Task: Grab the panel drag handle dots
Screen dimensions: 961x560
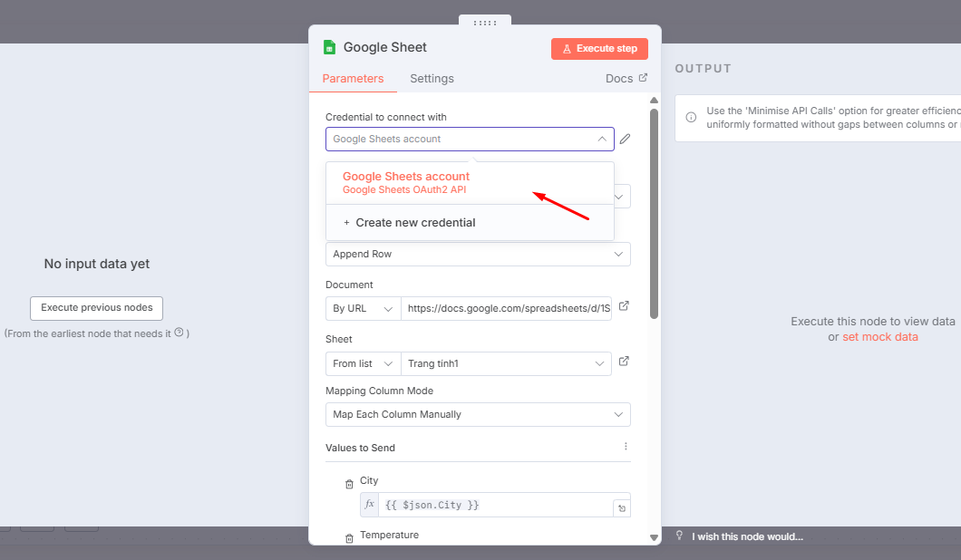Action: (485, 23)
